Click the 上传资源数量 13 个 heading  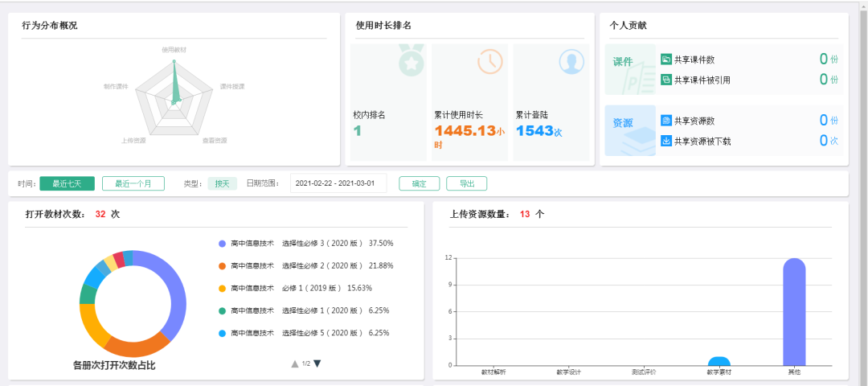[497, 215]
